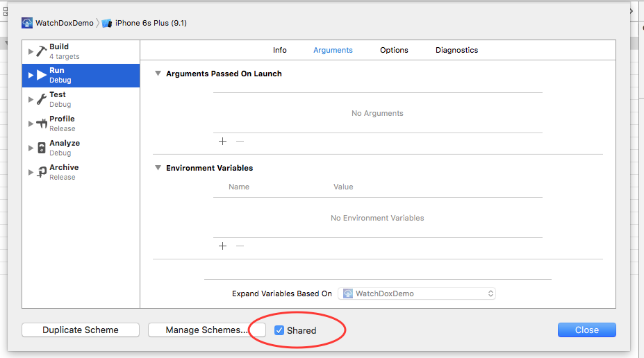The image size is (644, 358).
Task: Expand the Test action row
Action: [31, 99]
